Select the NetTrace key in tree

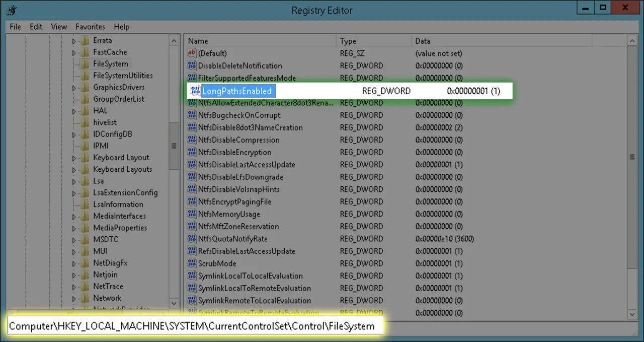click(x=108, y=286)
